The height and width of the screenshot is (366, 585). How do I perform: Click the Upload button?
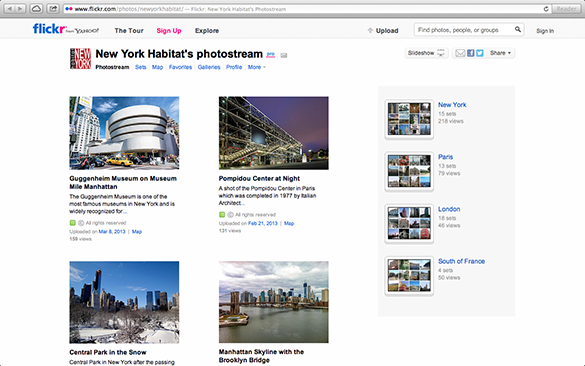(383, 31)
